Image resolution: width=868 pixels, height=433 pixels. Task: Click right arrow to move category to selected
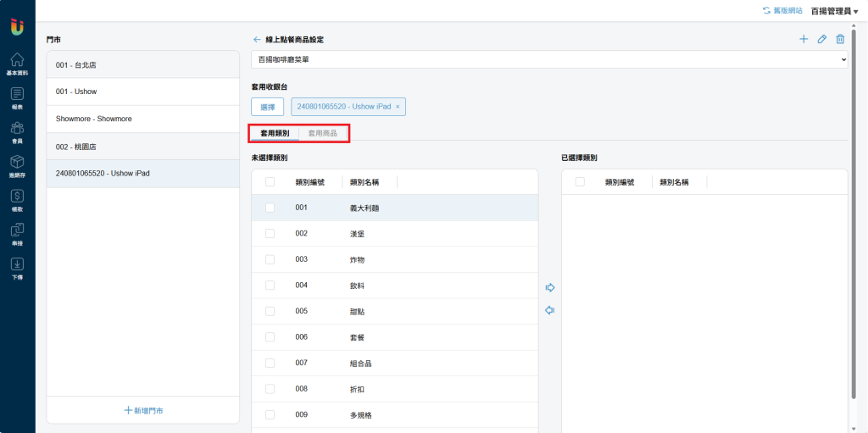click(549, 288)
